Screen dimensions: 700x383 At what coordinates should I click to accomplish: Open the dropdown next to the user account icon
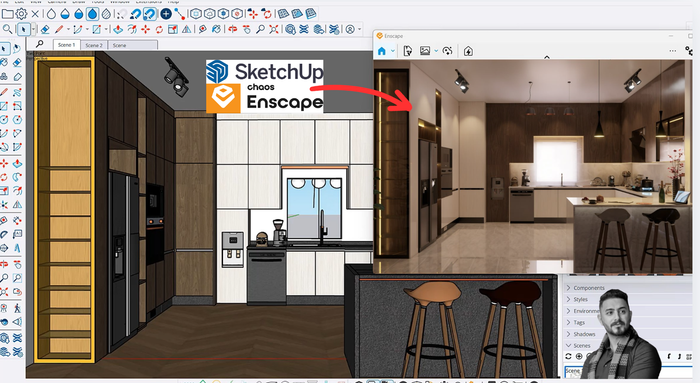pos(359,30)
